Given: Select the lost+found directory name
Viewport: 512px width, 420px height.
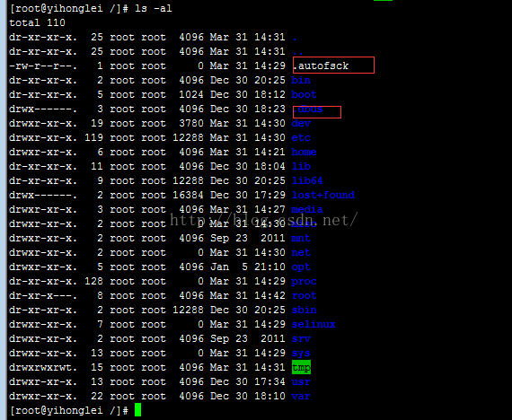Looking at the screenshot, I should pyautogui.click(x=323, y=195).
